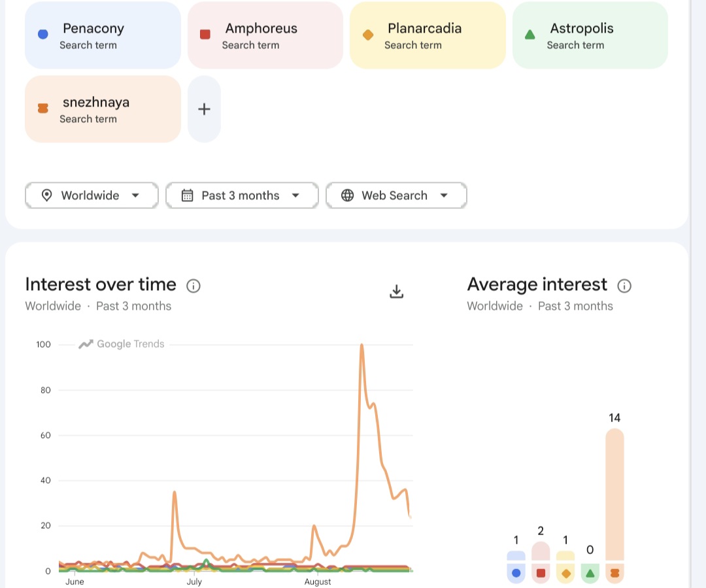Viewport: 706px width, 588px height.
Task: Show info for Interest over time
Action: [193, 286]
